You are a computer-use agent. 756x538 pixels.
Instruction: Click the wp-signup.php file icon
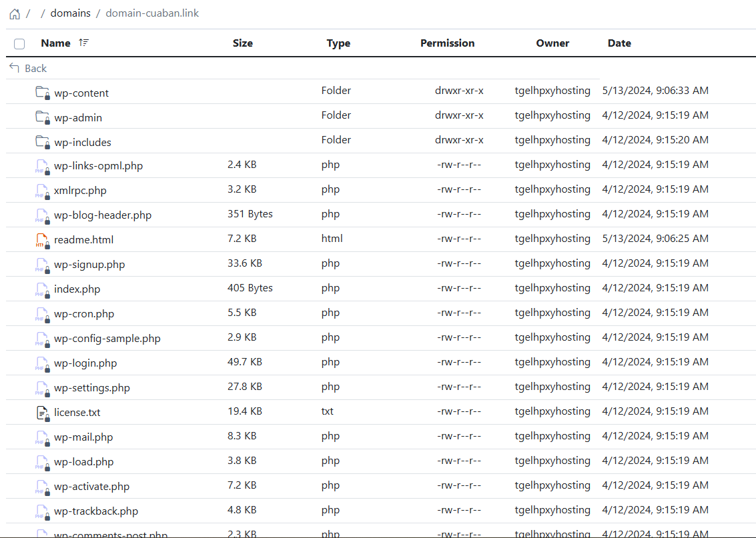pyautogui.click(x=43, y=265)
